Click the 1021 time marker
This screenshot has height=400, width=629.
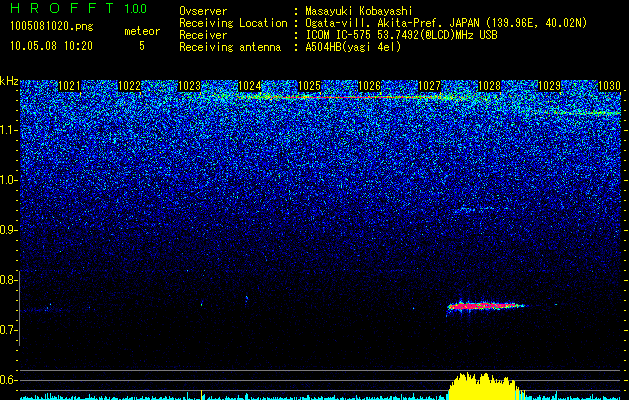69,86
